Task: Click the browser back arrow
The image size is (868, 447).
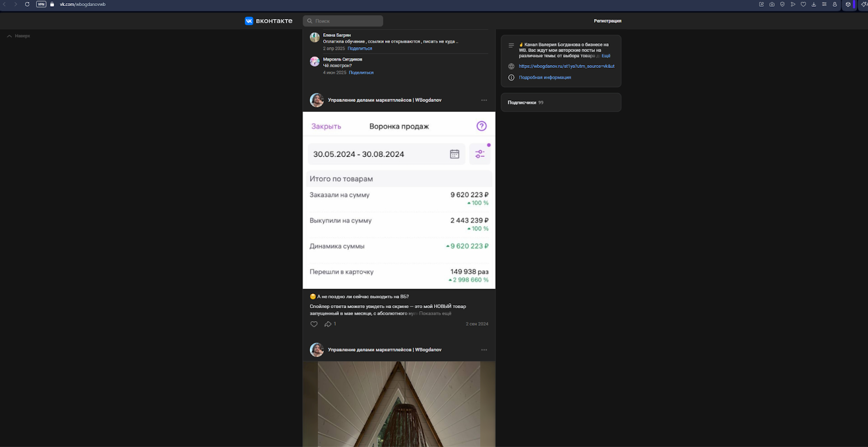Action: click(x=4, y=4)
